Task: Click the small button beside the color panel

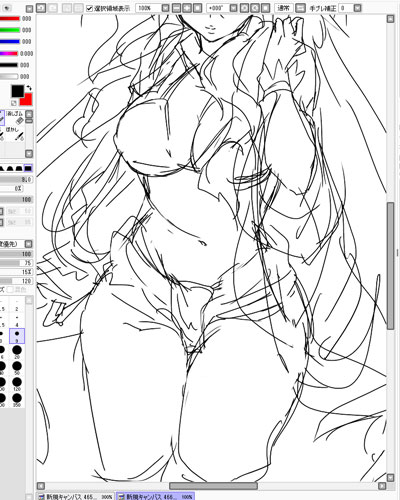Action: click(x=29, y=9)
